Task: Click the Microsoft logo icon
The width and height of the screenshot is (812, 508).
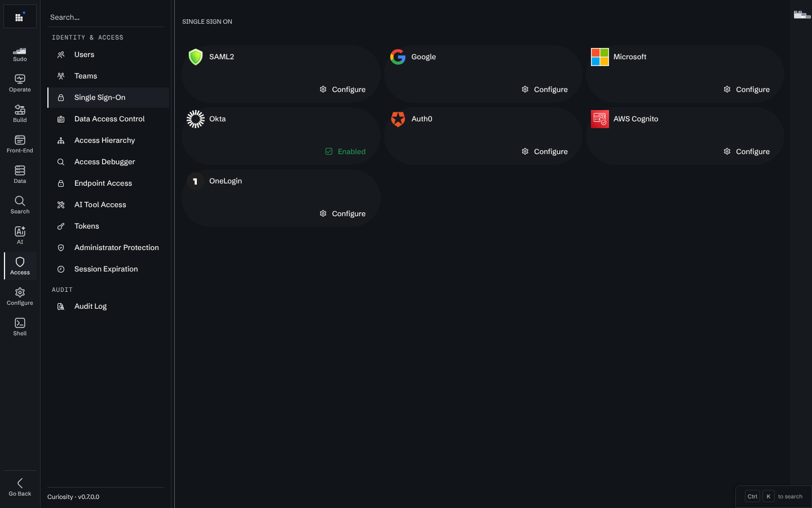Action: pyautogui.click(x=600, y=57)
